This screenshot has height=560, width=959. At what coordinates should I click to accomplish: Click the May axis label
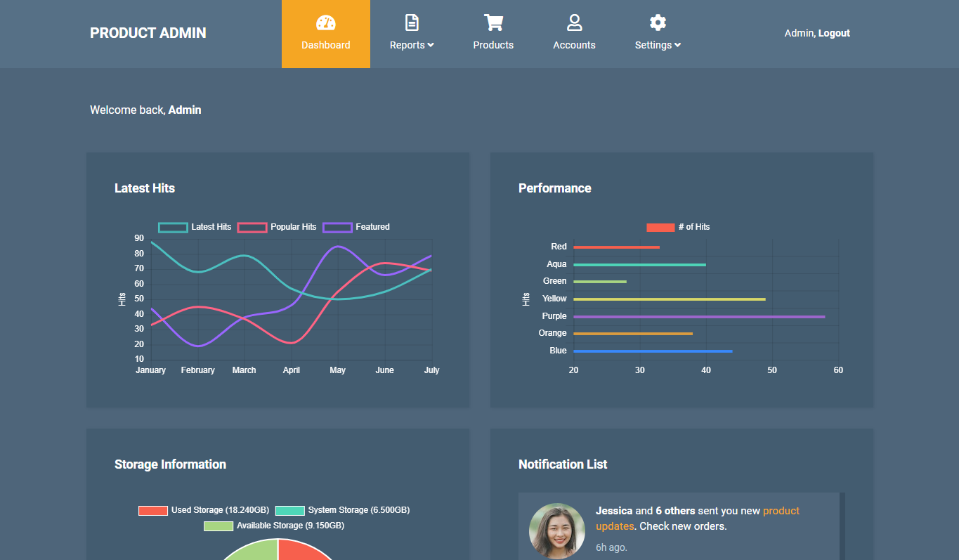pos(337,370)
